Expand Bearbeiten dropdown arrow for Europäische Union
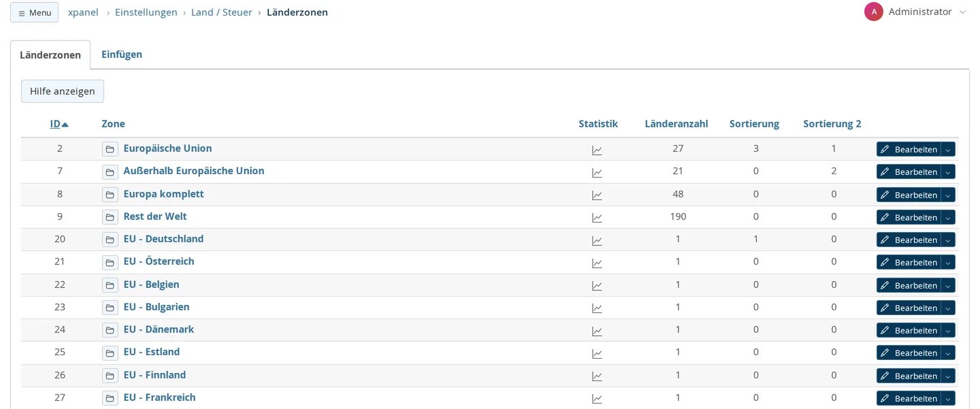This screenshot has width=980, height=409. (948, 149)
